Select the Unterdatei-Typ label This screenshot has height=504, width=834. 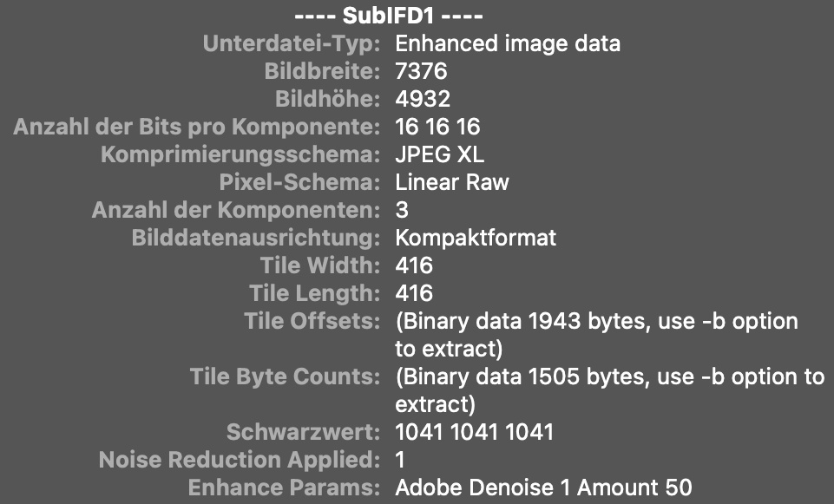pos(291,43)
